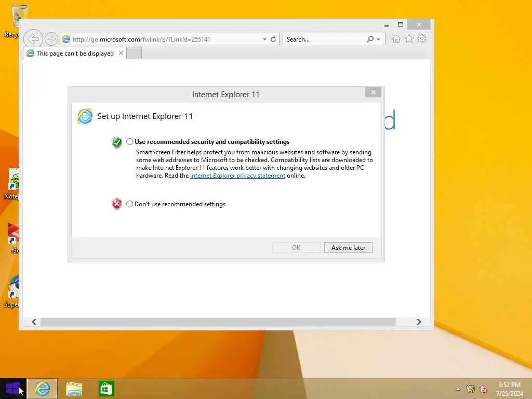Viewport: 532px width, 399px height.
Task: Click the Internet Explorer logo in dialog
Action: point(85,116)
